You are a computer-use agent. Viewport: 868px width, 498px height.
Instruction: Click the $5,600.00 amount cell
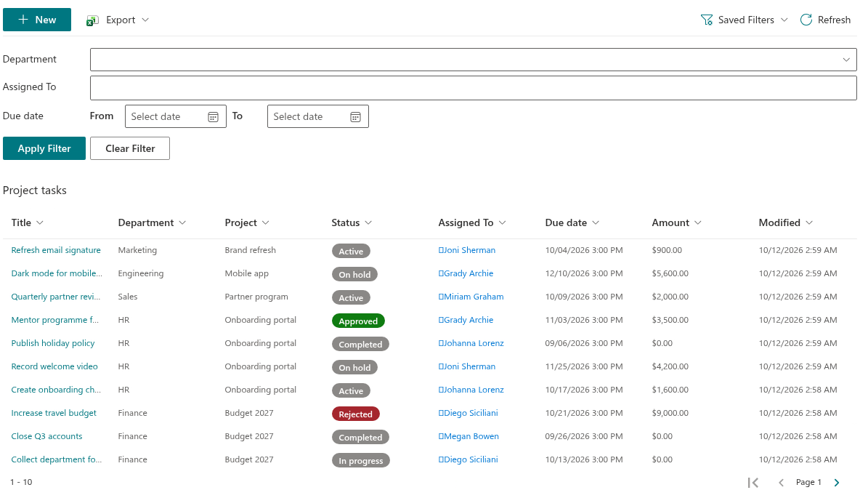pos(670,273)
